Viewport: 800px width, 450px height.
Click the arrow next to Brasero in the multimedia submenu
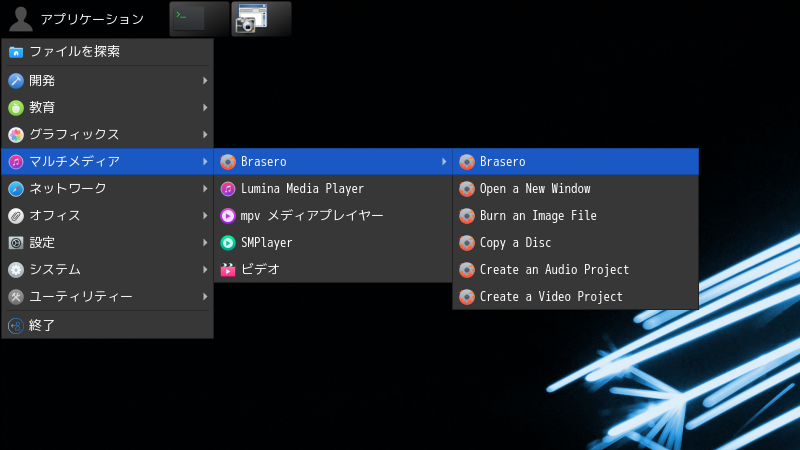coord(444,162)
